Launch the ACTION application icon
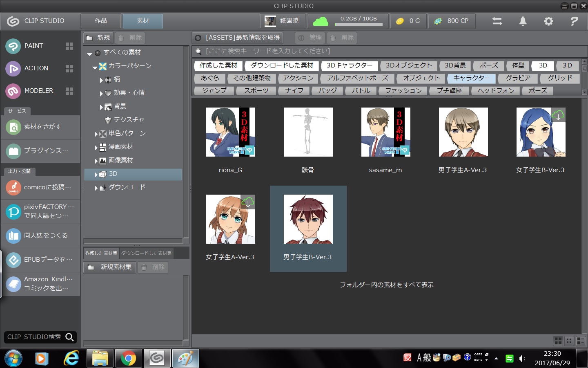This screenshot has width=588, height=368. pos(13,69)
